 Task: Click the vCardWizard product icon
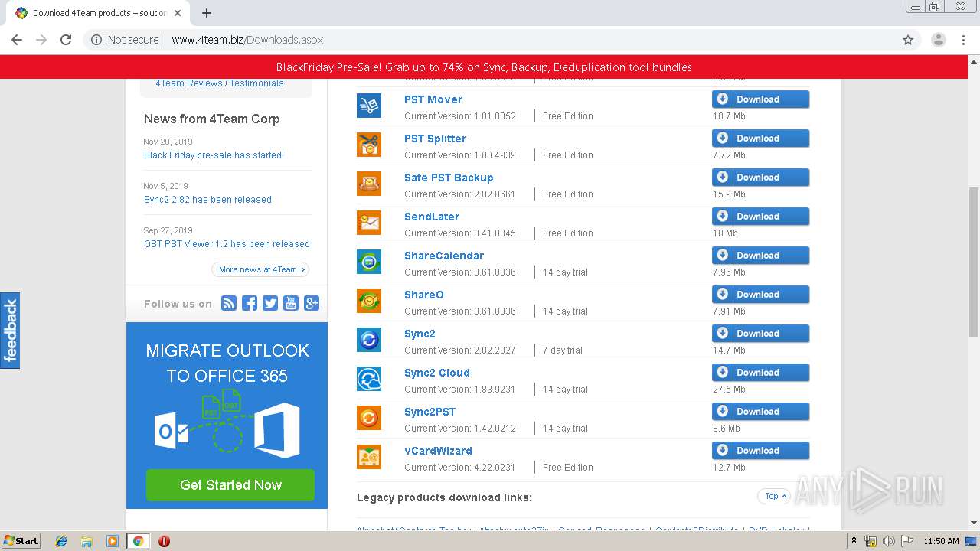click(x=369, y=457)
